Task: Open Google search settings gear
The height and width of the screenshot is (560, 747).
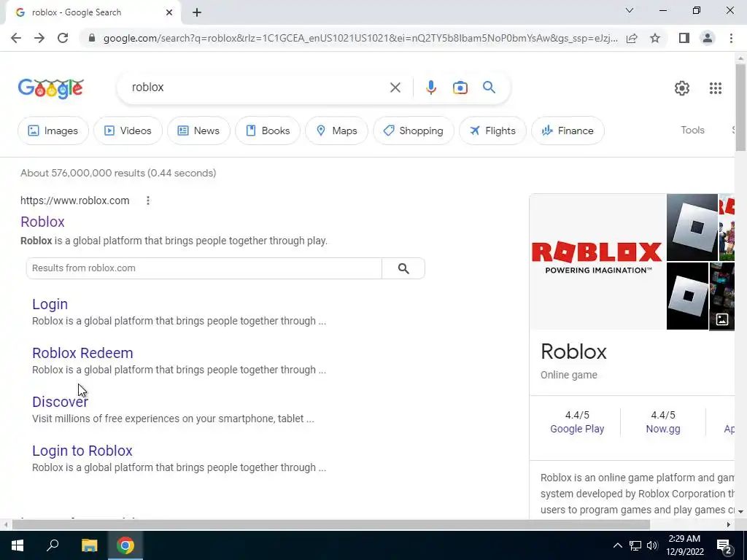Action: coord(682,88)
